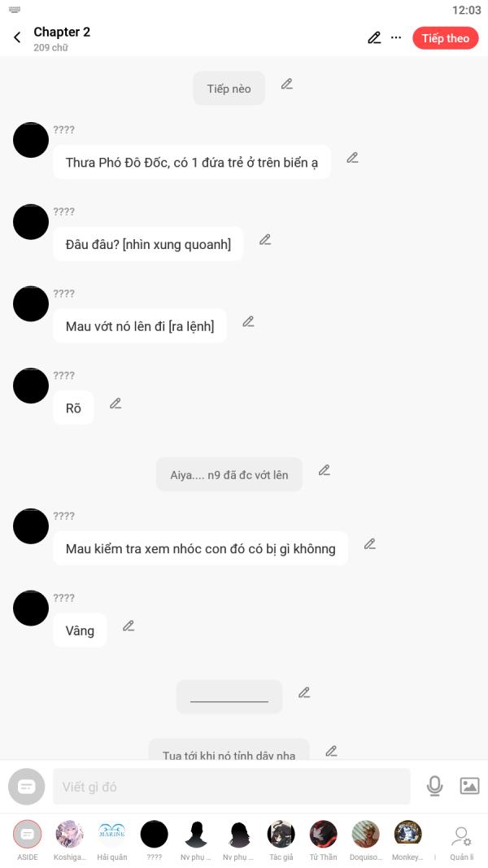Viewport: 488px width, 868px height.
Task: Edit the 'Aiya.... n9 đã đc vớt lên' aside
Action: coord(325,470)
